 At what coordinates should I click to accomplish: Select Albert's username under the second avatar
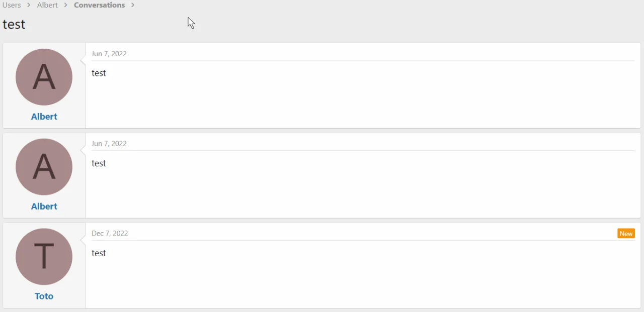point(44,206)
